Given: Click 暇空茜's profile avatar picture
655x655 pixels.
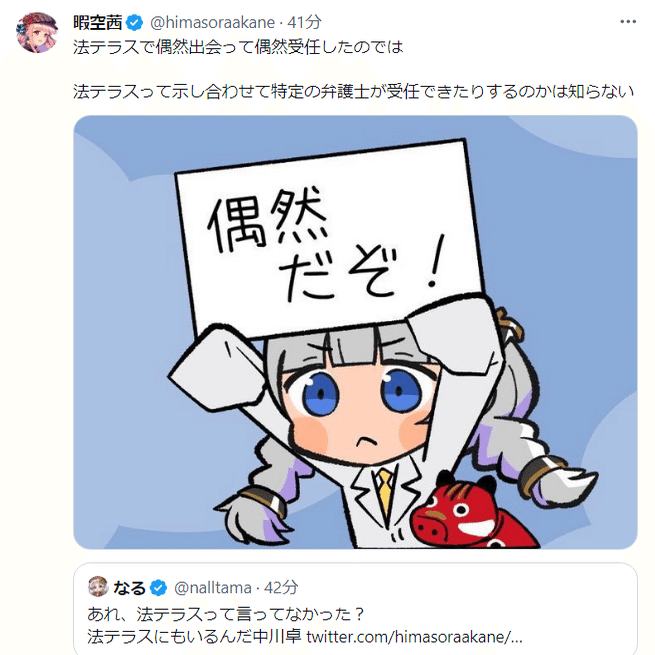Looking at the screenshot, I should tap(37, 33).
